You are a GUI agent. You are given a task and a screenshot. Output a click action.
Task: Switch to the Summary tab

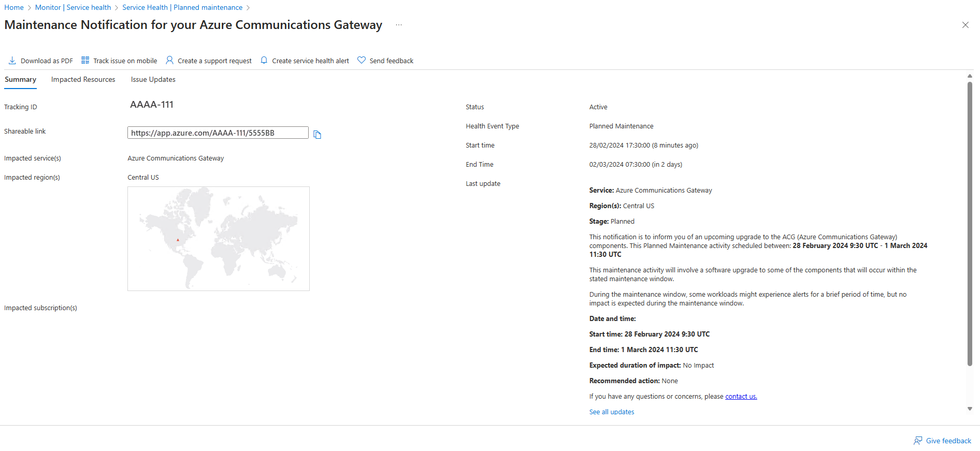[21, 80]
